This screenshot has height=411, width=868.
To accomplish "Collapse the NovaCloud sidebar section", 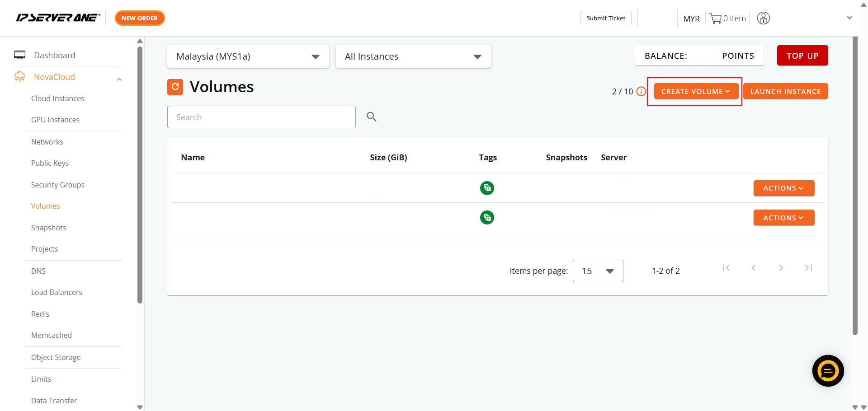I will (119, 79).
